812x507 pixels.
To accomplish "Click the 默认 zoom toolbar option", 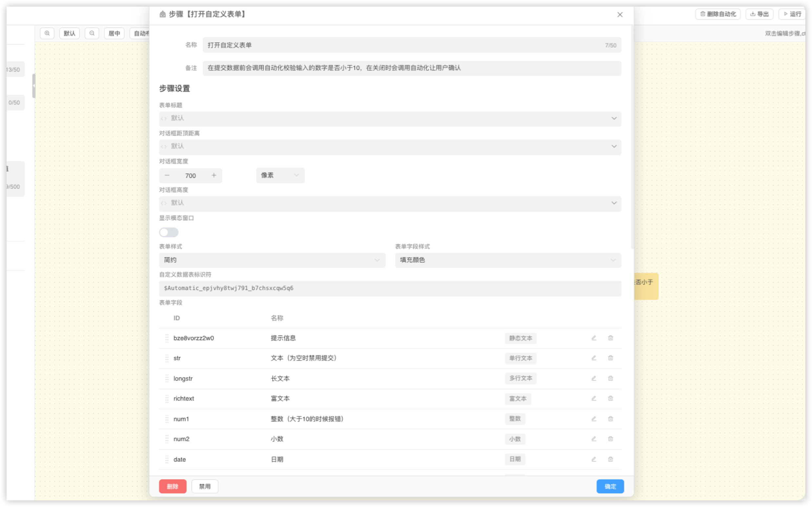I will [70, 33].
